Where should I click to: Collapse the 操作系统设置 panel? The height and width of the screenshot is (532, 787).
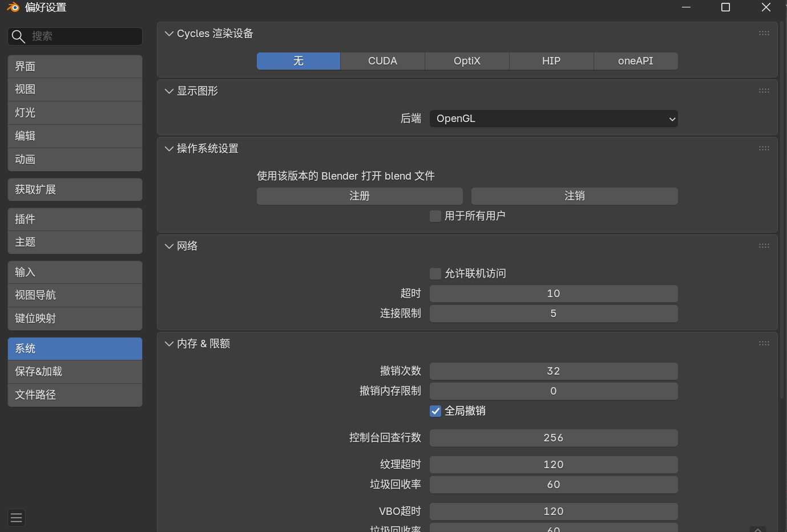(169, 149)
